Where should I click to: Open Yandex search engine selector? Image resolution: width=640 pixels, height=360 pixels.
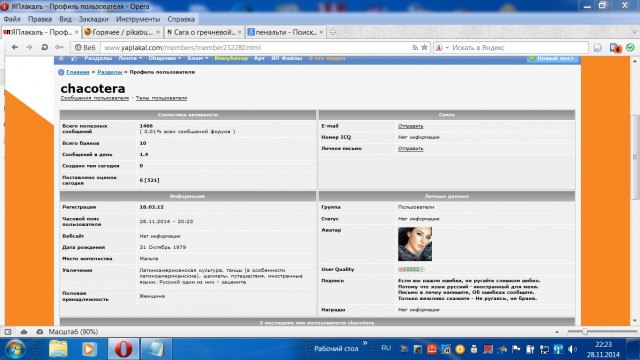442,48
